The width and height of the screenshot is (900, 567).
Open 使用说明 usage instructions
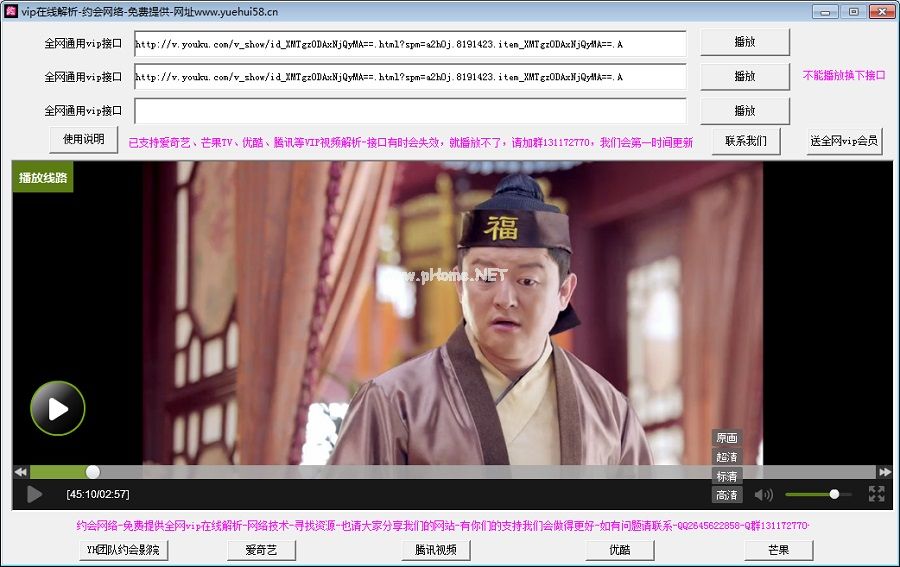(84, 139)
